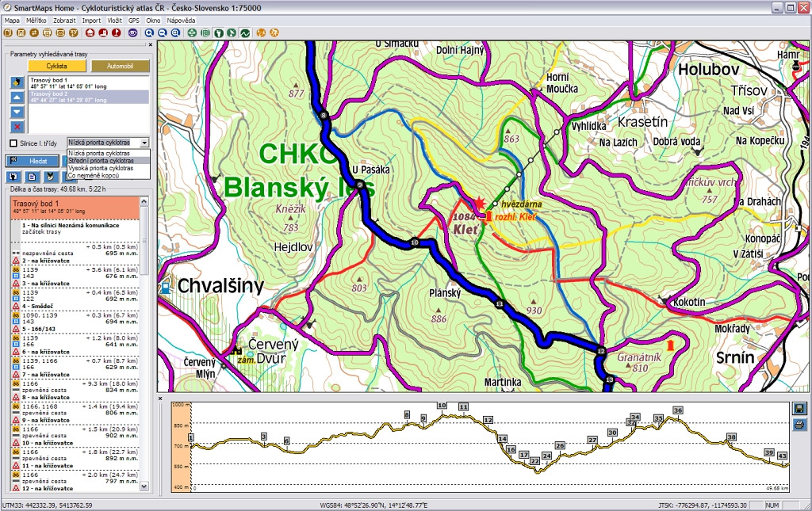Click the Chvalšiny fuel station map icon

[x=165, y=287]
